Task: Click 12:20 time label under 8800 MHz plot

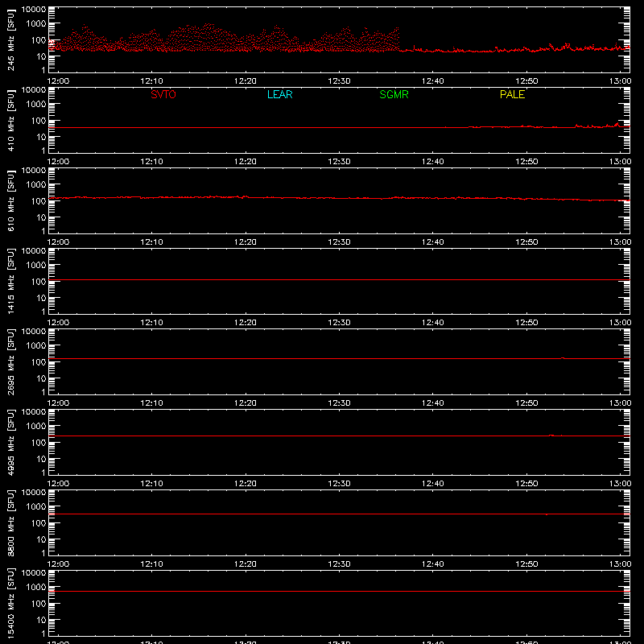Action: [246, 564]
